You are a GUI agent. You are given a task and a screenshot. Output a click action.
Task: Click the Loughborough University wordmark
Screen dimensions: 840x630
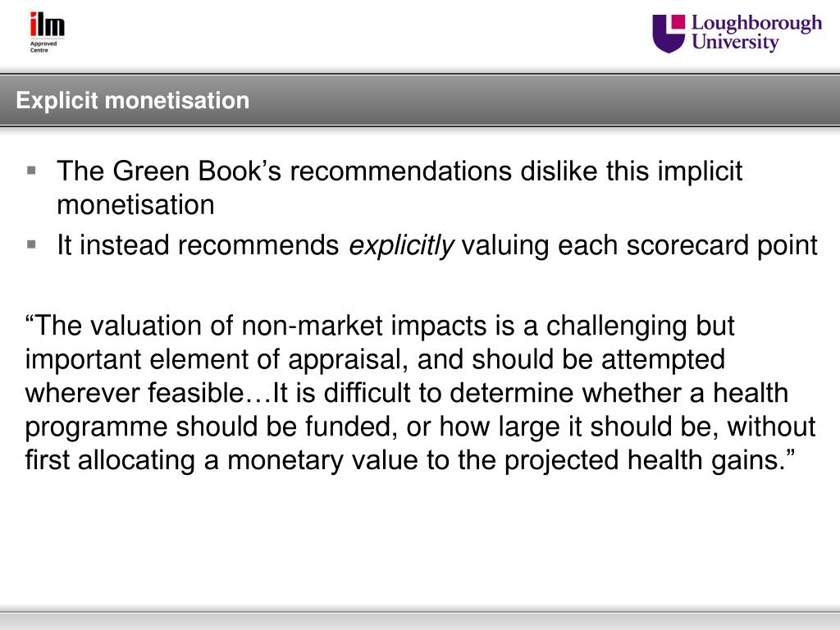click(756, 33)
